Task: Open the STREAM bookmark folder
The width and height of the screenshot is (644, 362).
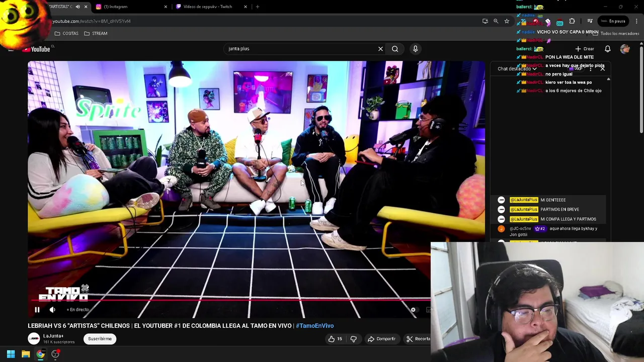Action: click(96, 33)
